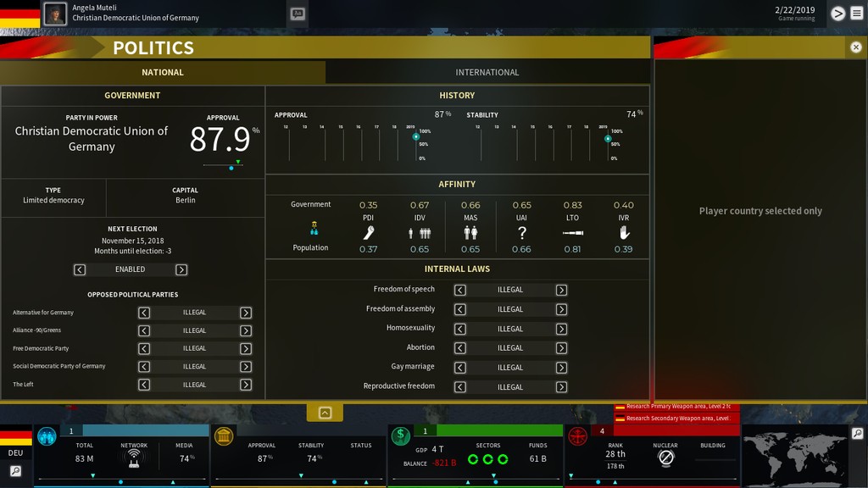The image size is (868, 488).
Task: Click the MAS two-persons icon
Action: (470, 233)
